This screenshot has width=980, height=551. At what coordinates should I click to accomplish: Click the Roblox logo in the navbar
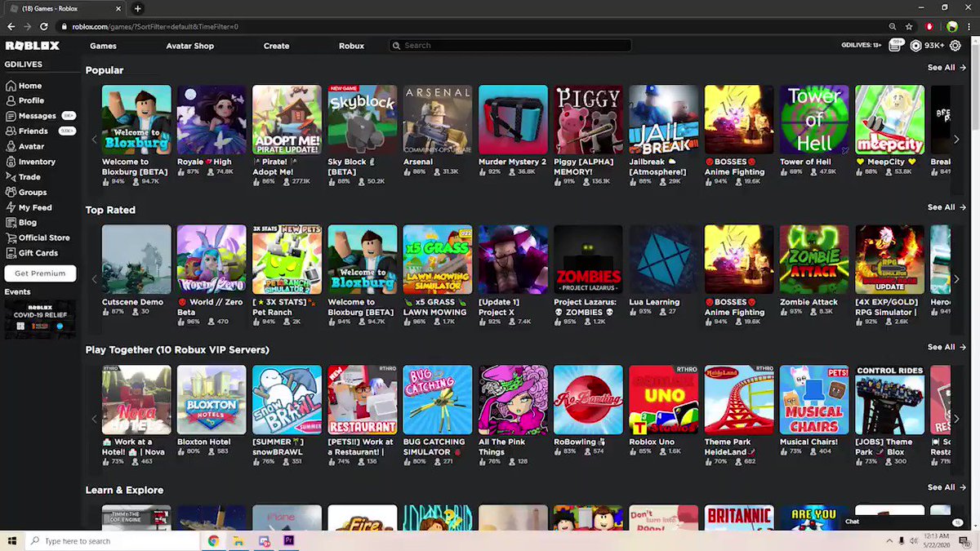pos(32,46)
